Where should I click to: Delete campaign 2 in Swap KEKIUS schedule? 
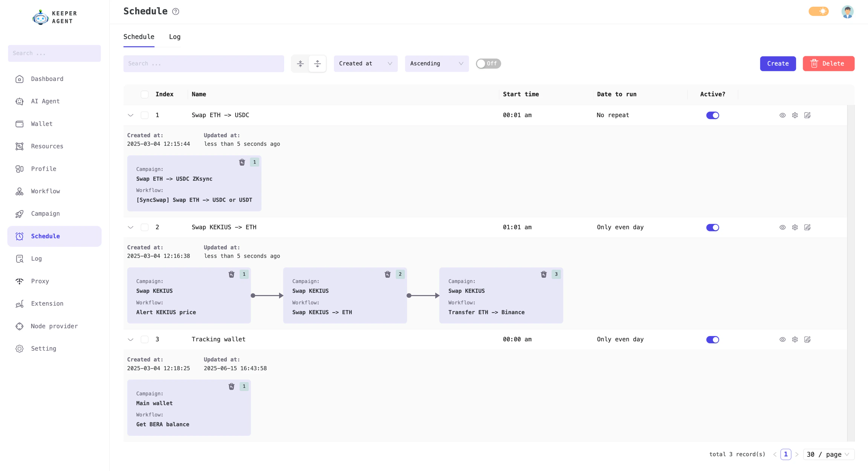click(x=387, y=274)
